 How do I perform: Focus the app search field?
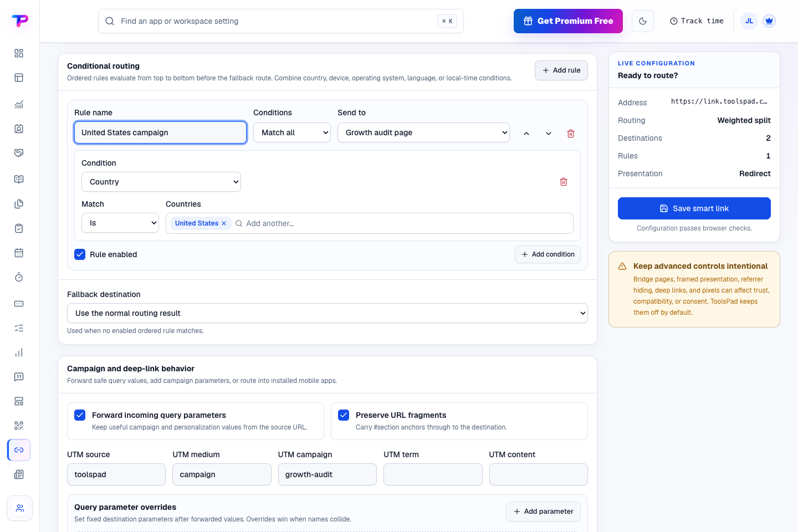281,21
